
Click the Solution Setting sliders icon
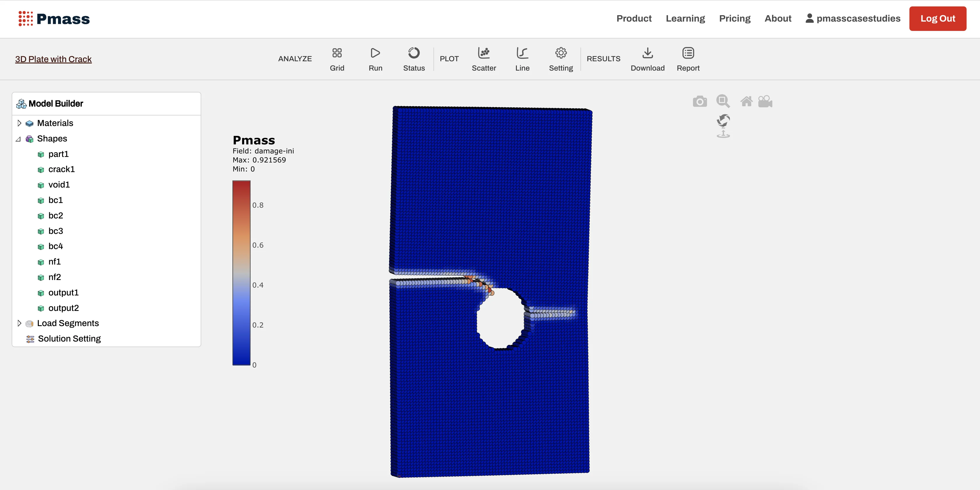[x=30, y=339]
